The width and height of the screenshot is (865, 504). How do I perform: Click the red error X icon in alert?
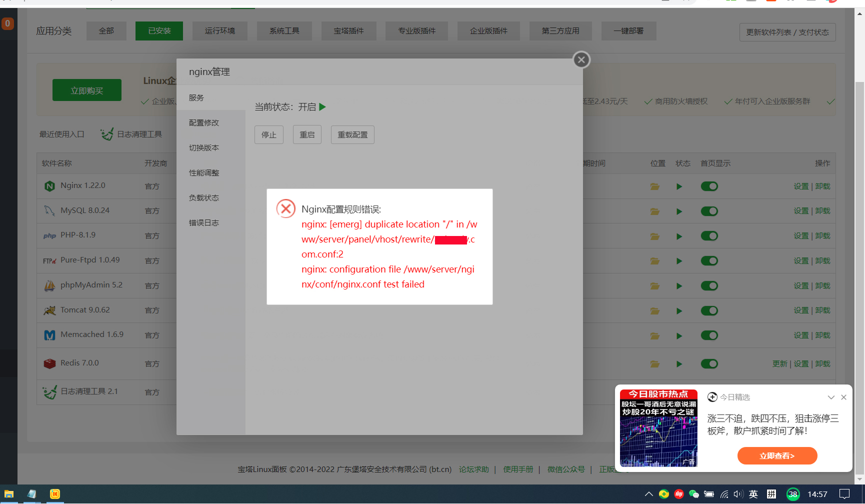click(286, 208)
